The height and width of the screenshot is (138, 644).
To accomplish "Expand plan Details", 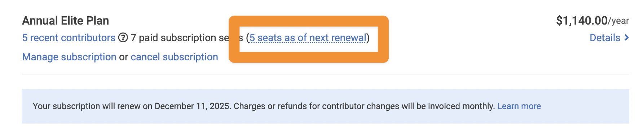I will point(605,38).
